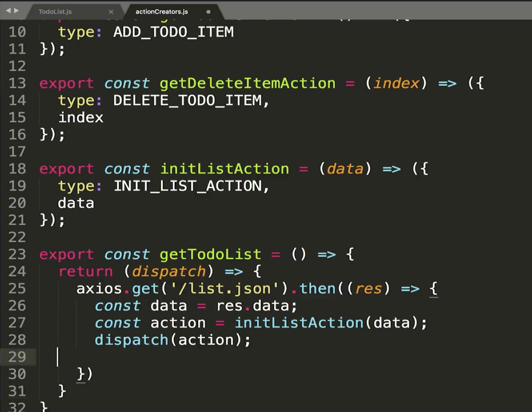Click the '/list.json' string literal
The height and width of the screenshot is (412, 532).
click(225, 289)
